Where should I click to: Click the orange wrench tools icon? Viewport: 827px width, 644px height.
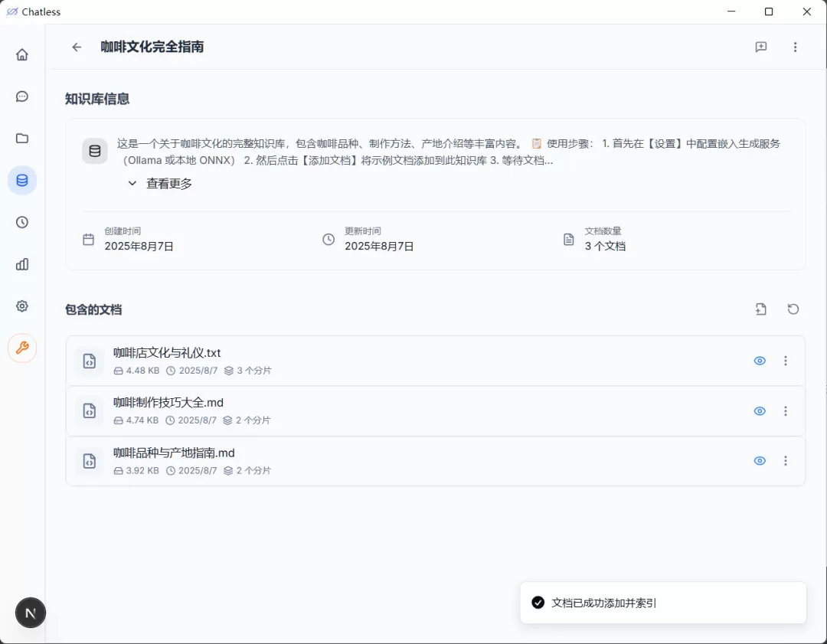pyautogui.click(x=22, y=348)
